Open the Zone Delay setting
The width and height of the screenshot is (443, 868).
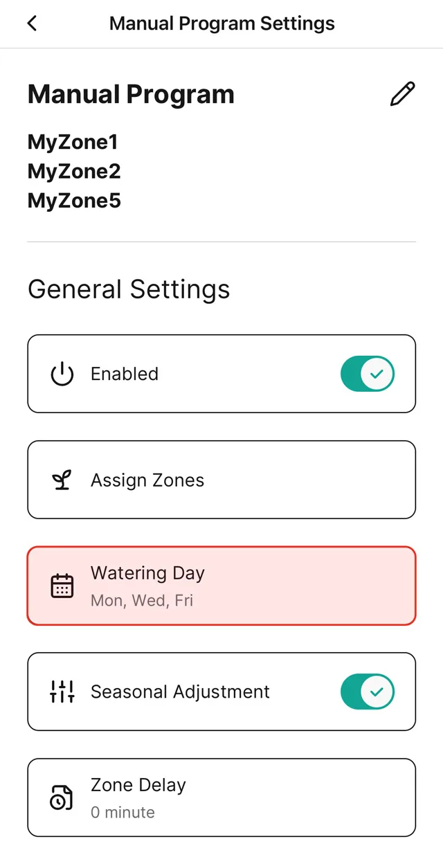pyautogui.click(x=138, y=785)
